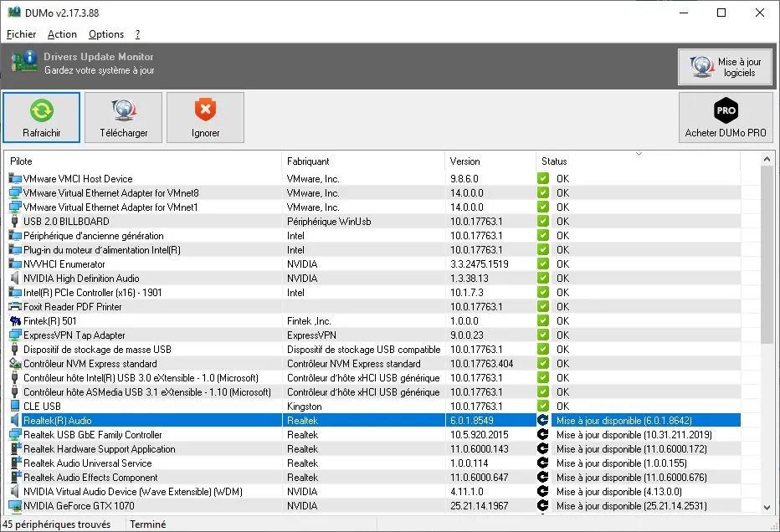Open the Options menu
The height and width of the screenshot is (532, 780).
pyautogui.click(x=106, y=34)
